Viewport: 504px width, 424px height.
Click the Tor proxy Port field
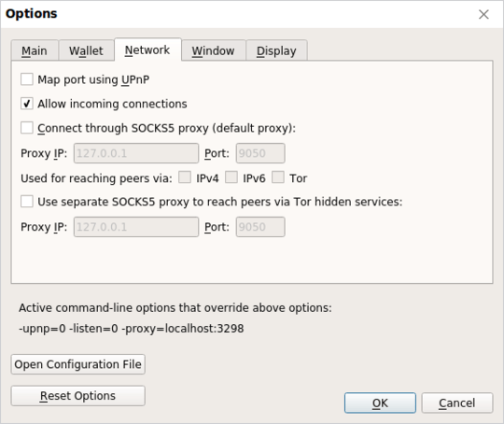coord(260,227)
